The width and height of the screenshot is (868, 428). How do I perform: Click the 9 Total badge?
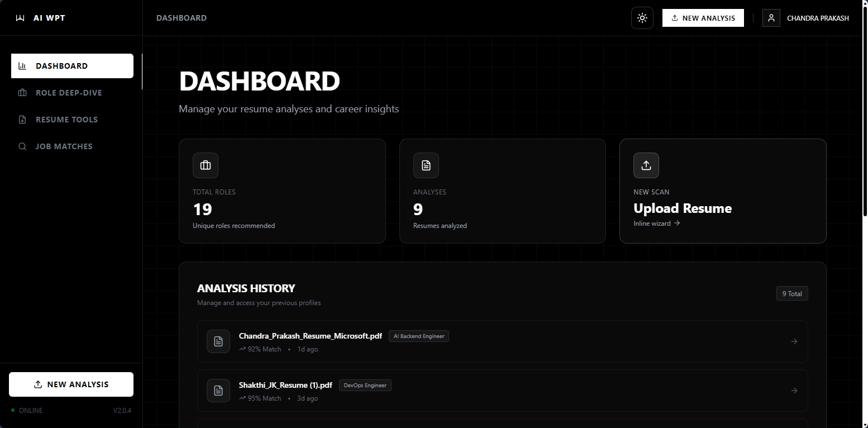tap(792, 293)
